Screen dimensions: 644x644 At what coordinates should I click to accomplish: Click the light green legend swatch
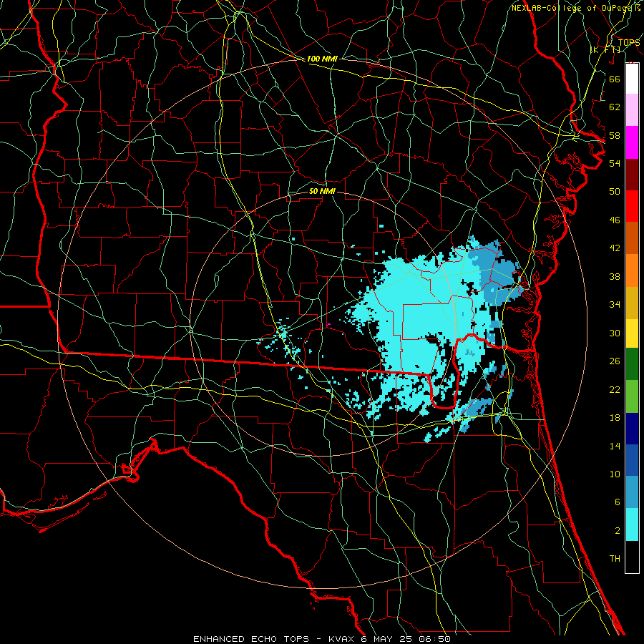[x=632, y=396]
